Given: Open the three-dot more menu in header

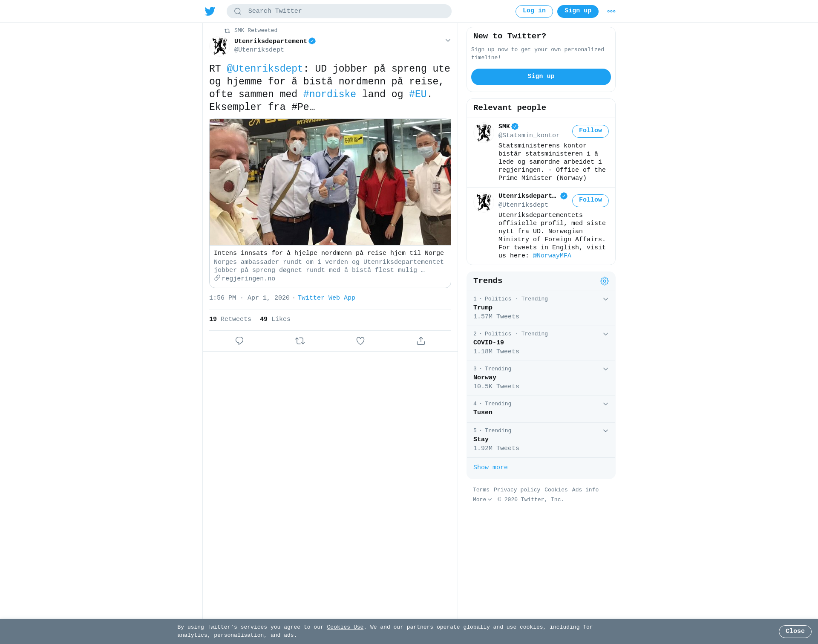Looking at the screenshot, I should (611, 12).
